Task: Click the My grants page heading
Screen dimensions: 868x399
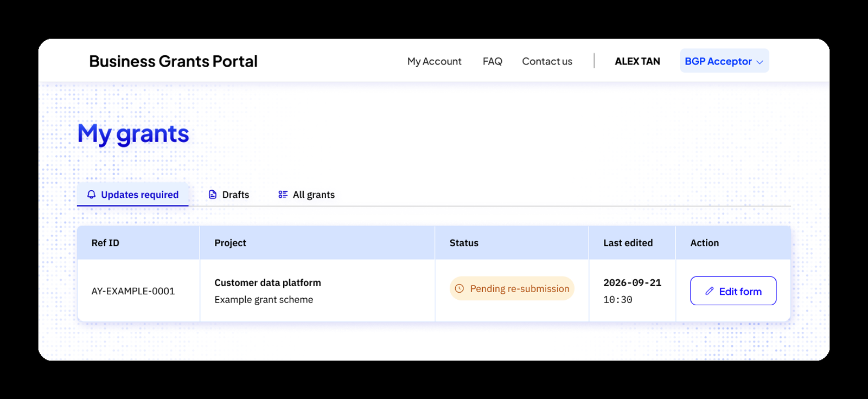Action: pos(133,134)
